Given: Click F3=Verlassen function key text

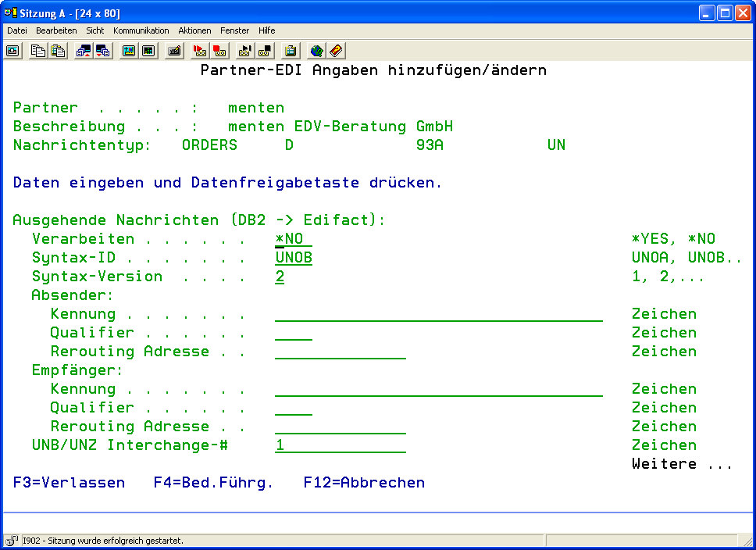Looking at the screenshot, I should pos(69,483).
